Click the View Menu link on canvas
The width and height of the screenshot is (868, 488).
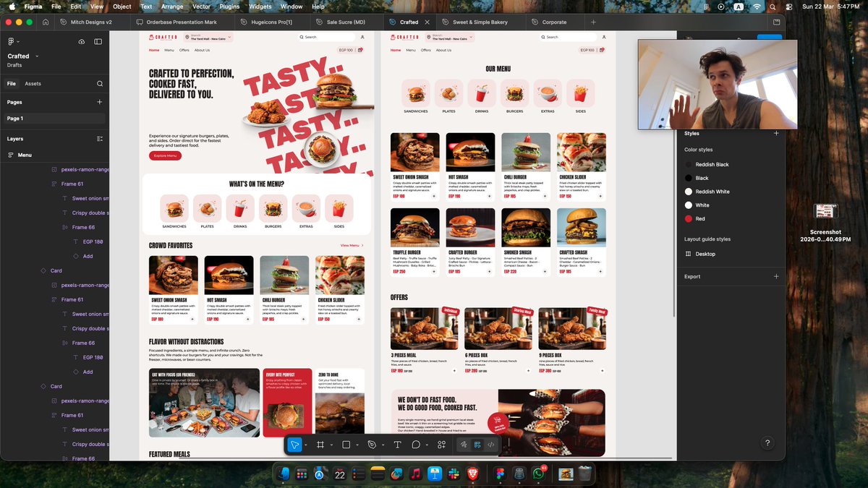(x=352, y=246)
